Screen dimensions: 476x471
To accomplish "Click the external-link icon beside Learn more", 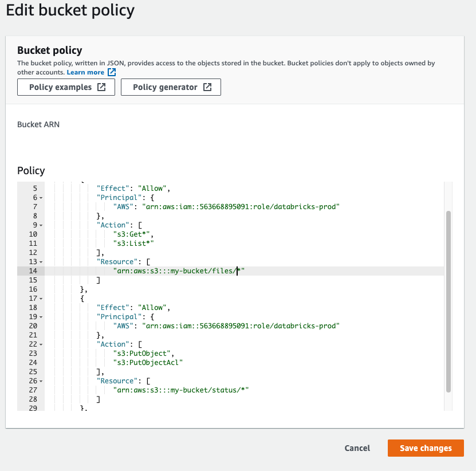I will [x=112, y=72].
